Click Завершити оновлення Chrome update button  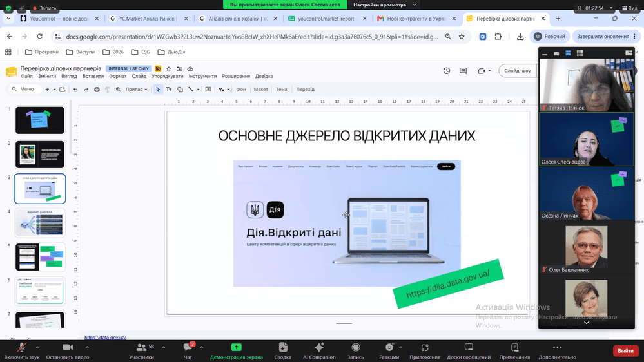(x=605, y=37)
